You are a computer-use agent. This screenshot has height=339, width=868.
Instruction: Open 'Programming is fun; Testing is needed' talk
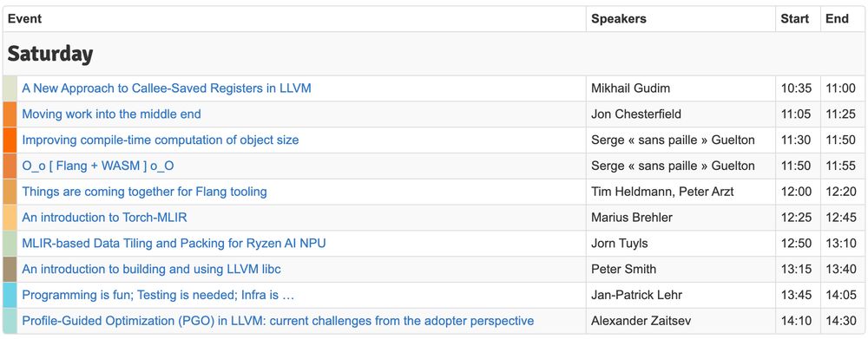tap(158, 296)
